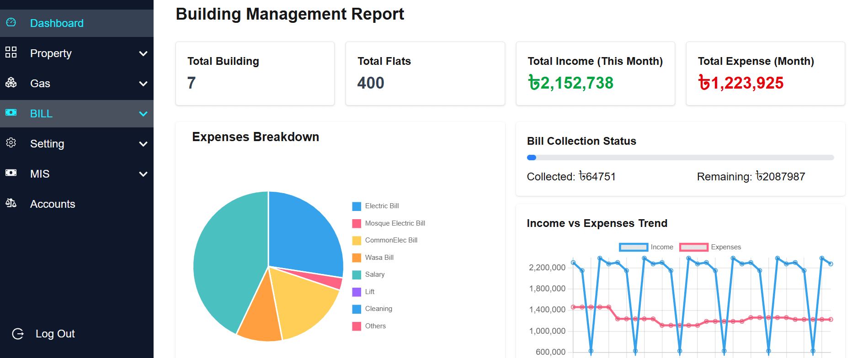
Task: Click the BILL money icon
Action: pos(11,113)
